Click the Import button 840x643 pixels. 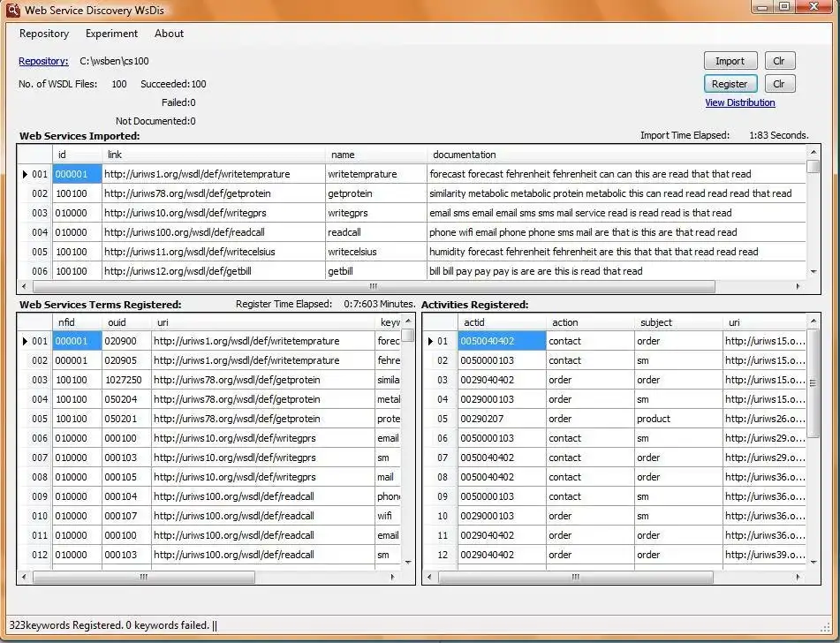click(730, 61)
